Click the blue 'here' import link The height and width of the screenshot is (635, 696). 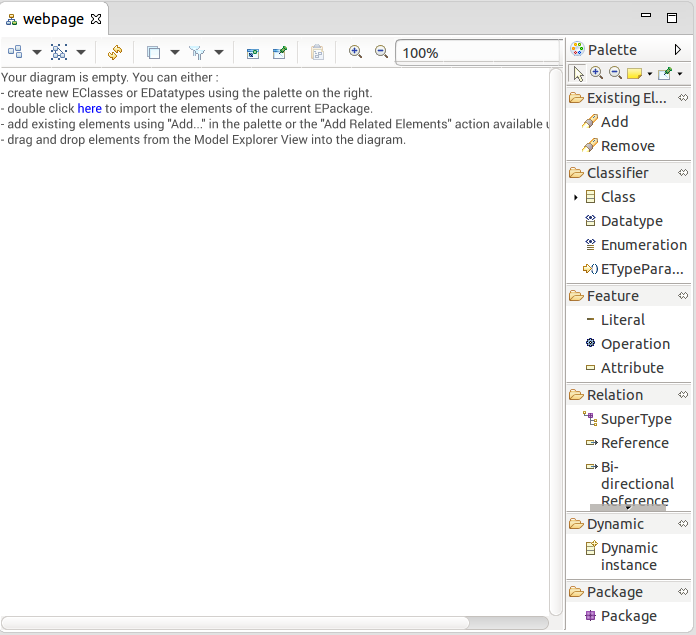90,109
